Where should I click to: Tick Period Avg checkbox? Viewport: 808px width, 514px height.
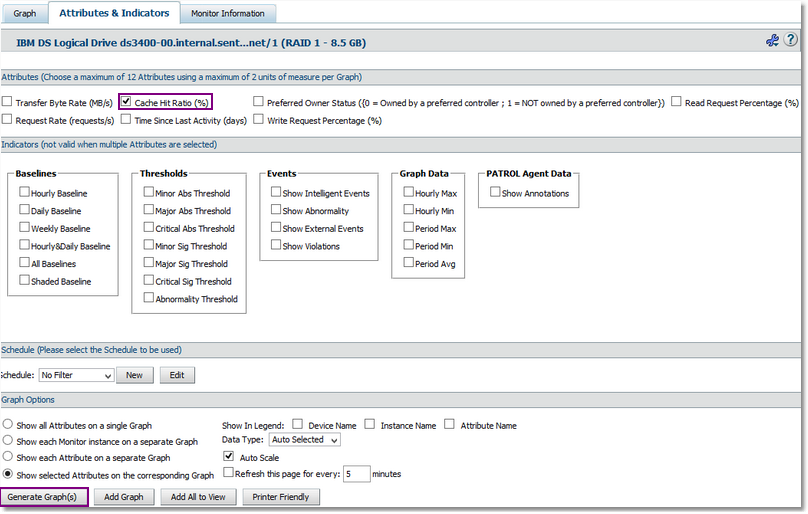click(x=408, y=262)
